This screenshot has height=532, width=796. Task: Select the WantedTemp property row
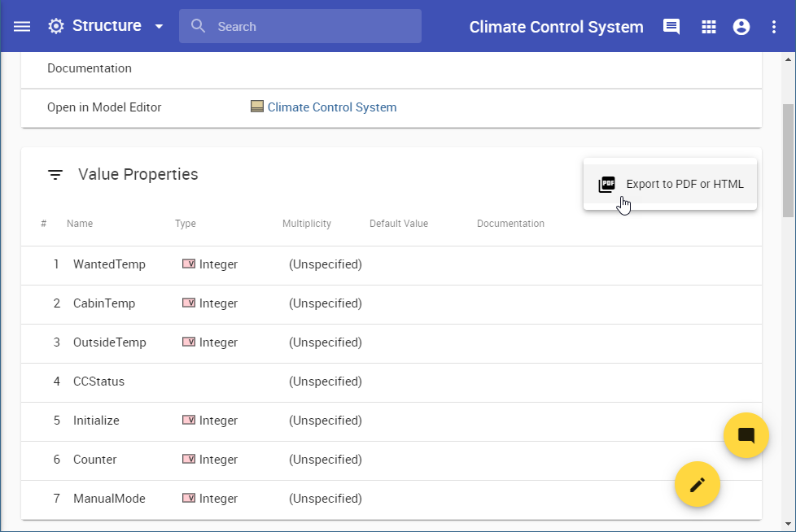click(109, 264)
